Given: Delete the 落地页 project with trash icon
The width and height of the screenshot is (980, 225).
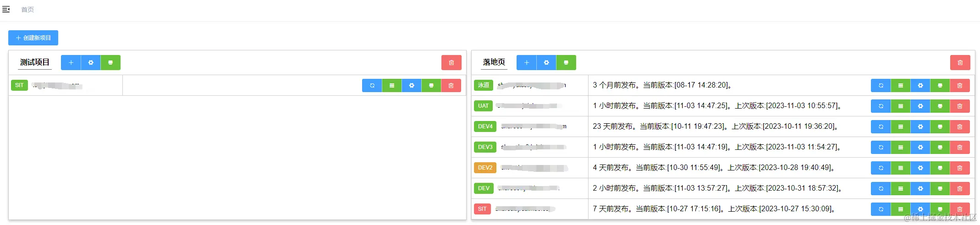Looking at the screenshot, I should pos(960,63).
